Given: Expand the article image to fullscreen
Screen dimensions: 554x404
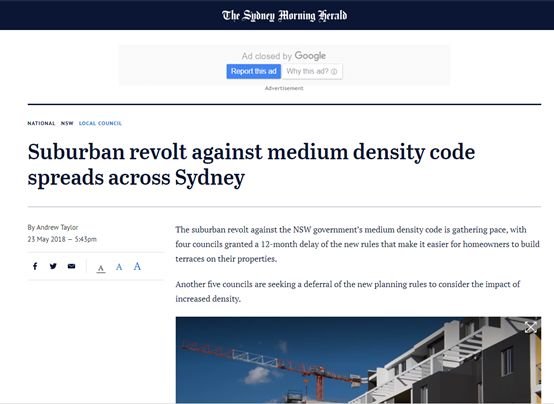Looking at the screenshot, I should click(x=530, y=327).
